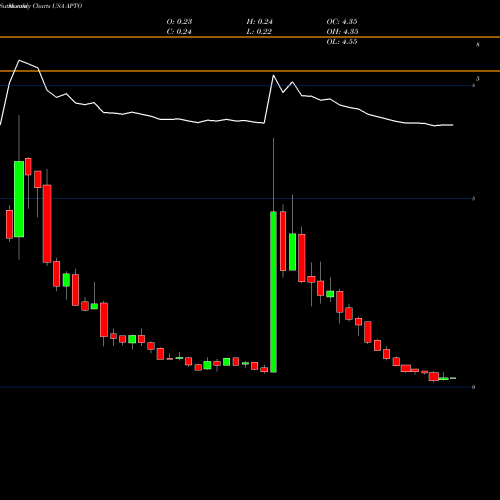Click the 'H: 0.24' high value
Image resolution: width=500 pixels, height=500 pixels.
tap(259, 22)
